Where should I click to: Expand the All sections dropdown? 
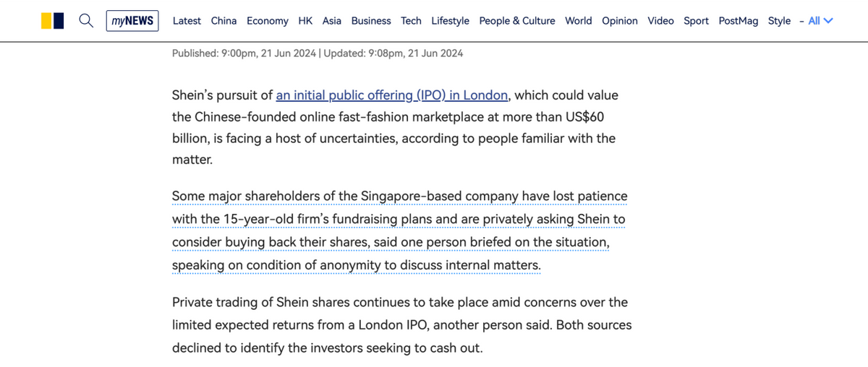(820, 21)
